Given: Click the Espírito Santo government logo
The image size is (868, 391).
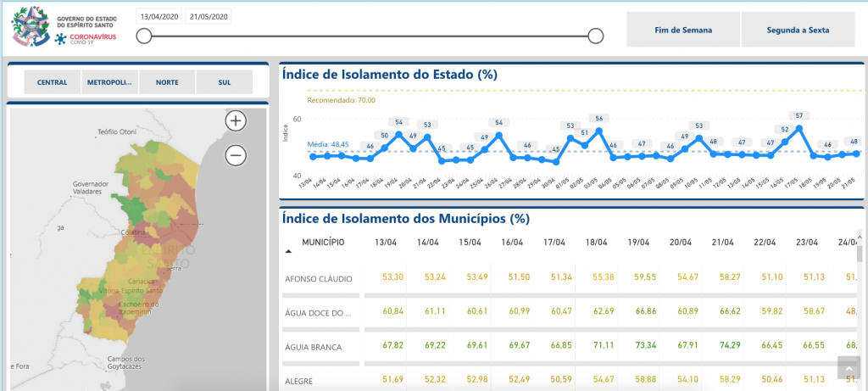Looking at the screenshot, I should (31, 26).
